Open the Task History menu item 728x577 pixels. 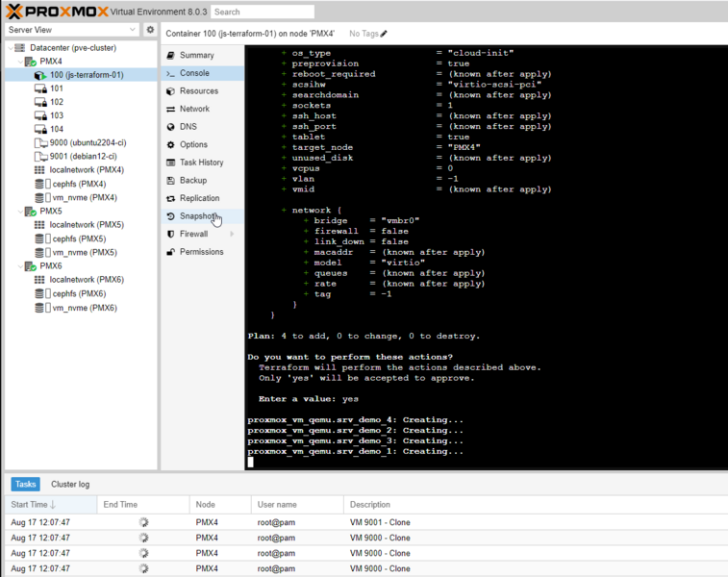click(202, 163)
